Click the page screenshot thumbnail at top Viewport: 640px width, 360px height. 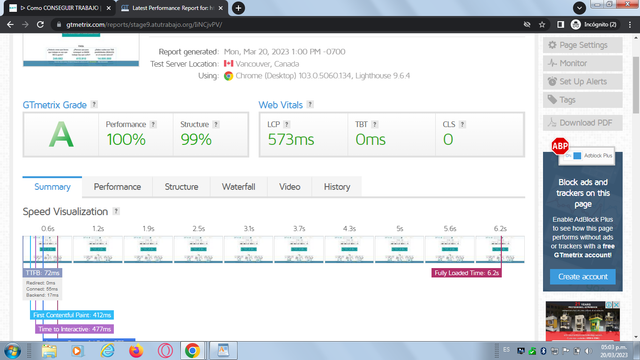(81, 50)
